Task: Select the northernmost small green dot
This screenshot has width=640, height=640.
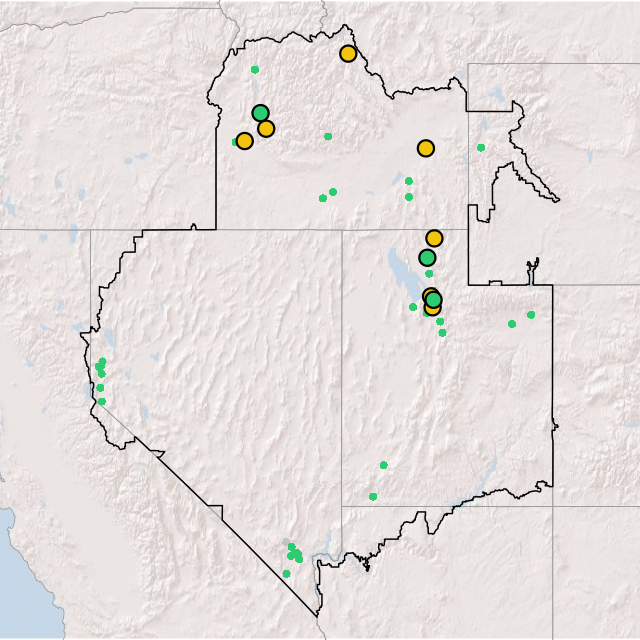Action: (255, 70)
